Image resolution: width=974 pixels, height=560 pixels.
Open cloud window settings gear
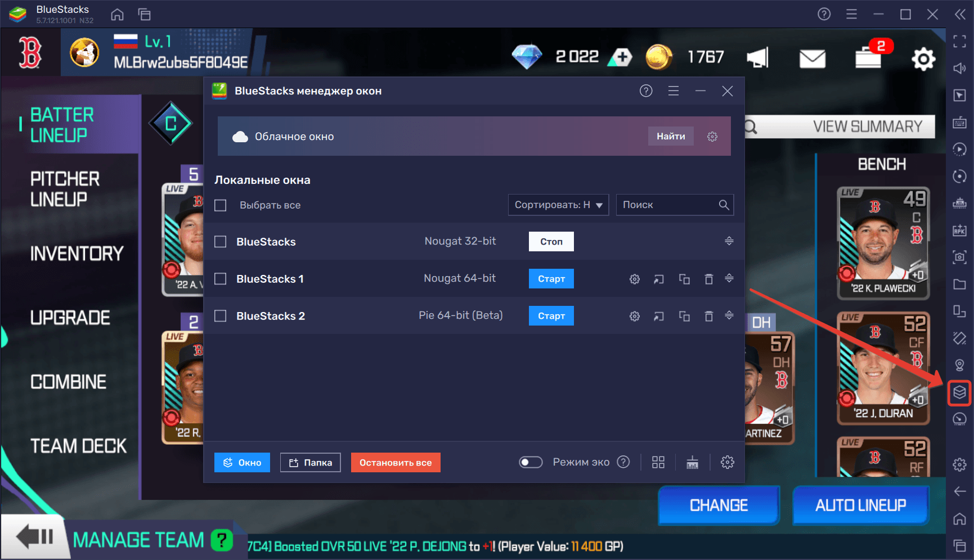[712, 137]
